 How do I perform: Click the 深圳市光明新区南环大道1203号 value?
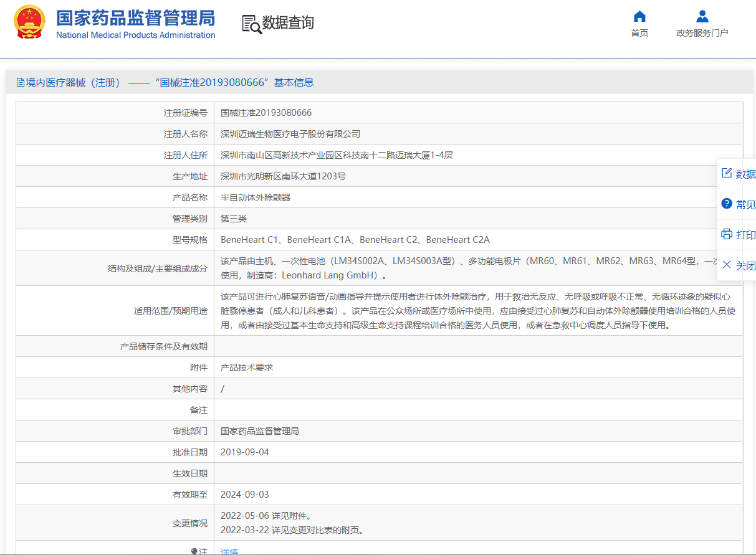pyautogui.click(x=283, y=176)
